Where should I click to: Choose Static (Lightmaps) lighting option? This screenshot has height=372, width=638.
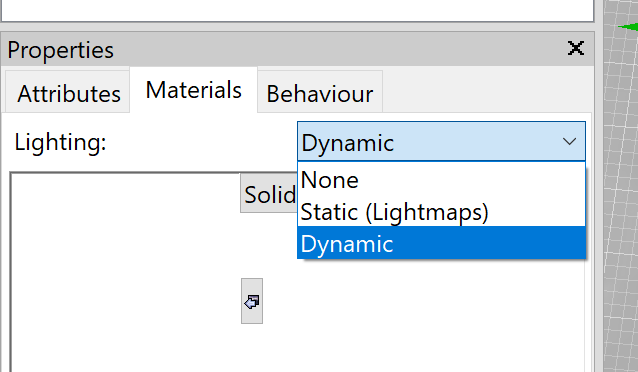click(x=441, y=212)
